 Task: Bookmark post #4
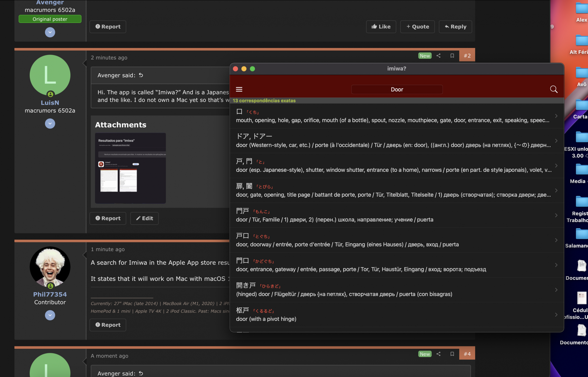pos(452,354)
